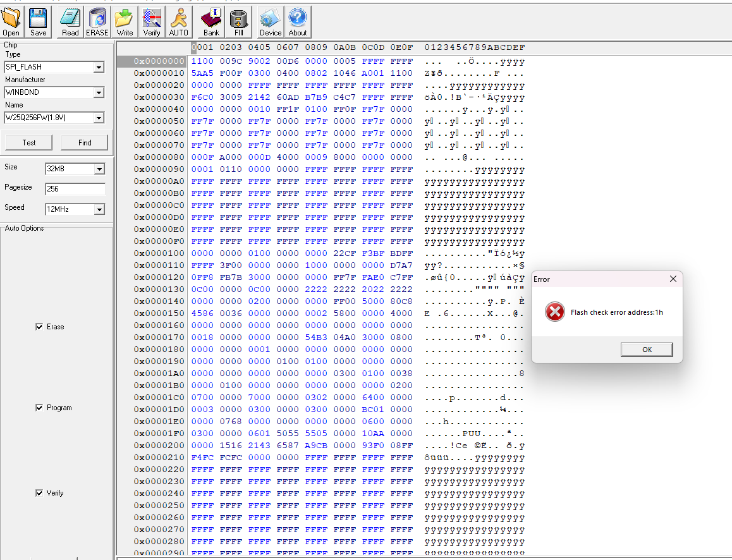Image resolution: width=732 pixels, height=560 pixels.
Task: Select the Verify toolbar icon
Action: click(152, 22)
